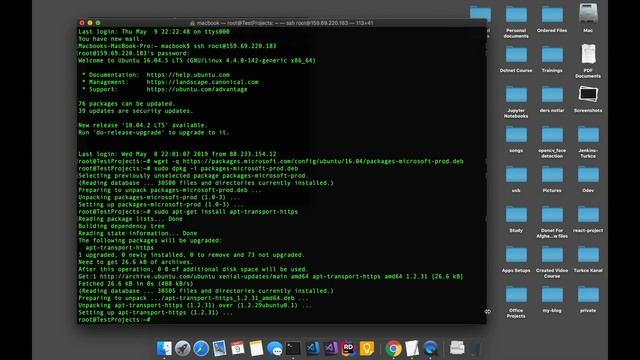Open the yellow Notes app in Dock
Screen dimensions: 640x360
tap(256, 348)
